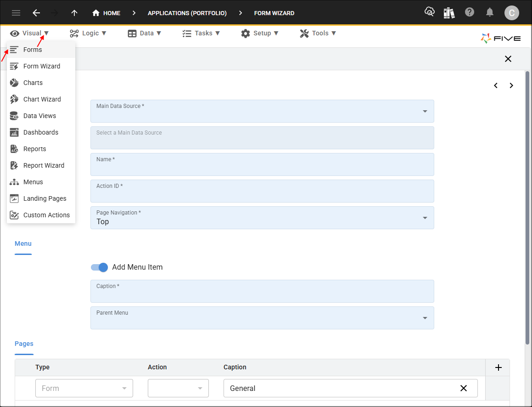The height and width of the screenshot is (407, 532).
Task: Click the Menus hierarchy icon
Action: [14, 182]
